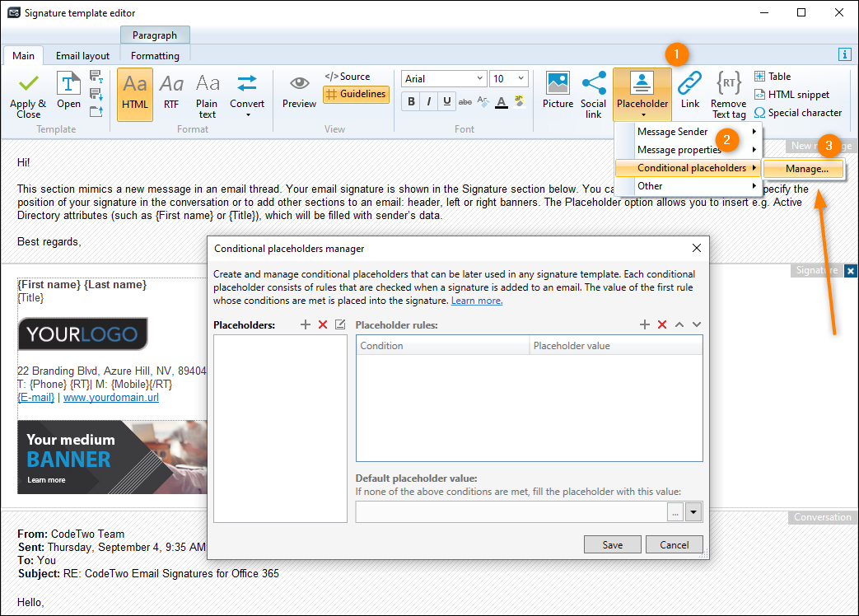The image size is (859, 616).
Task: Click the ellipsis button by default value
Action: click(x=675, y=512)
